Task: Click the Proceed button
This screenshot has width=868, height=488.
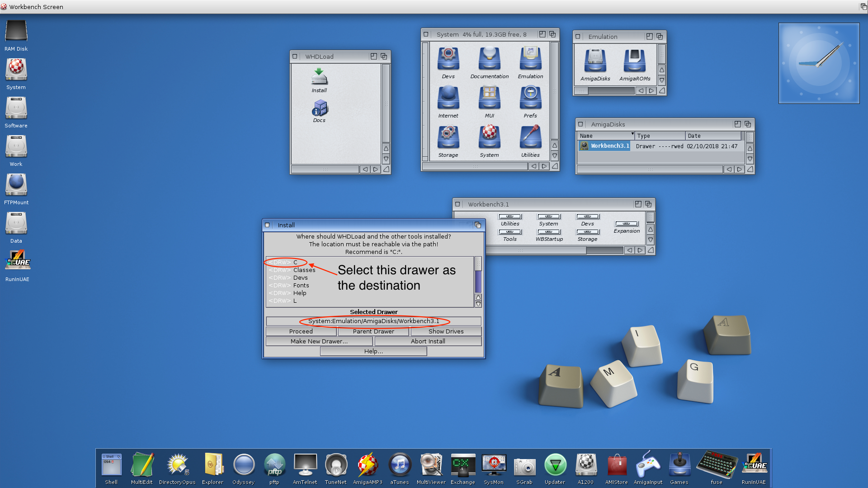Action: tap(301, 331)
